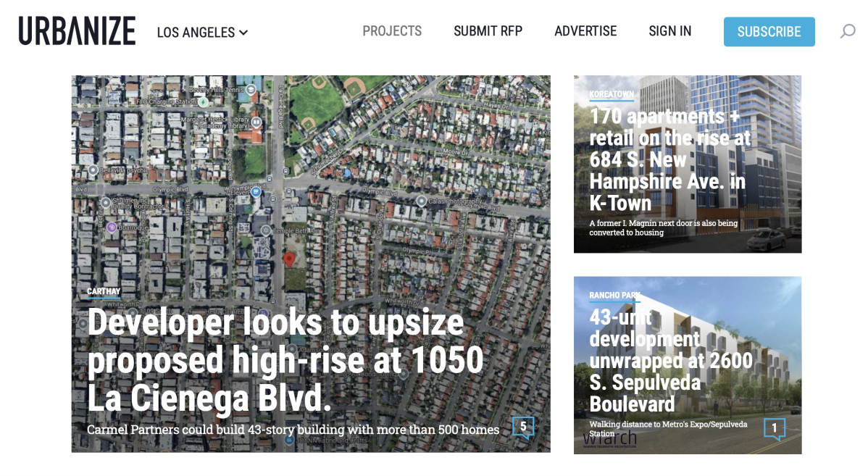Click the Calas Photography map marker
The height and width of the screenshot is (476, 868).
421,201
